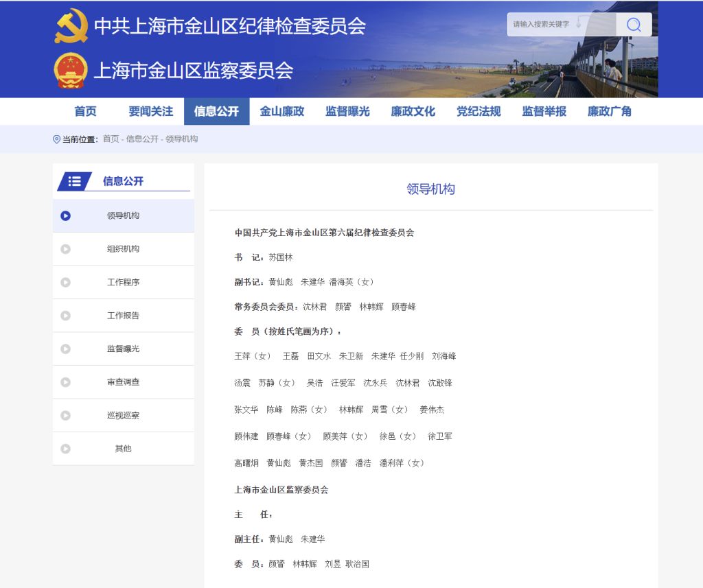Click the list icon beside 信息公开 sidebar header
The height and width of the screenshot is (588, 703).
(x=75, y=181)
